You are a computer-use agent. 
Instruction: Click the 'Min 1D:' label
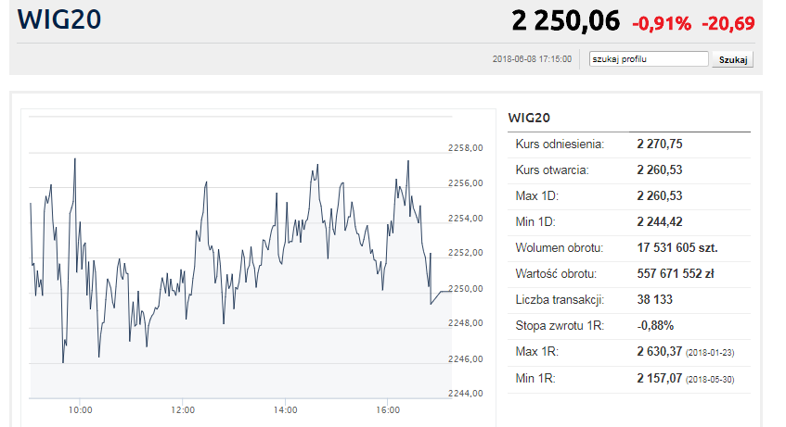[535, 222]
